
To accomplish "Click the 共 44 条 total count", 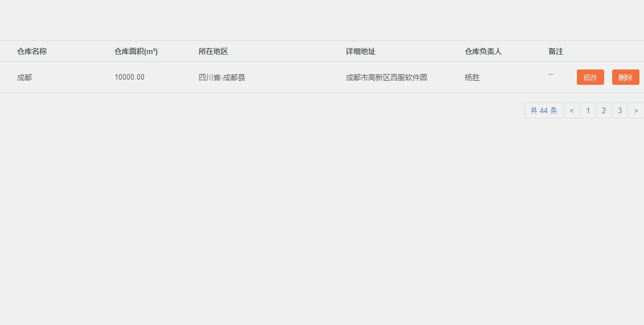I will [x=544, y=110].
